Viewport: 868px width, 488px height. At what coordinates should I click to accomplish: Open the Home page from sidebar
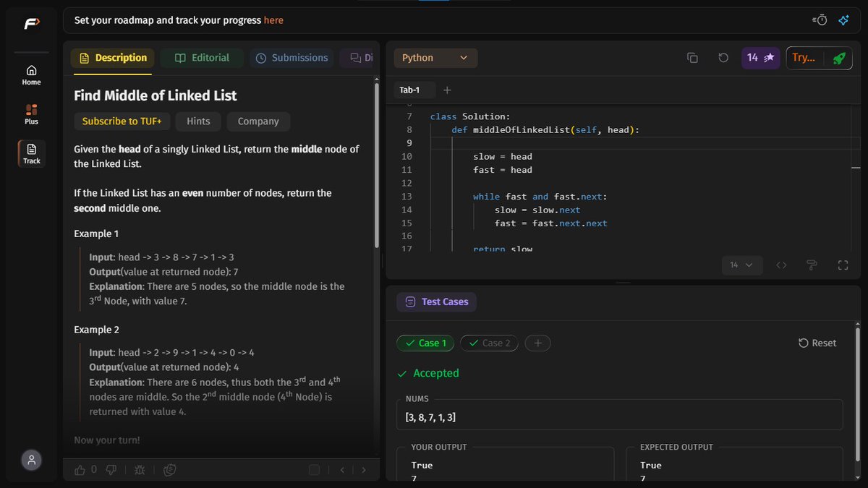coord(31,74)
